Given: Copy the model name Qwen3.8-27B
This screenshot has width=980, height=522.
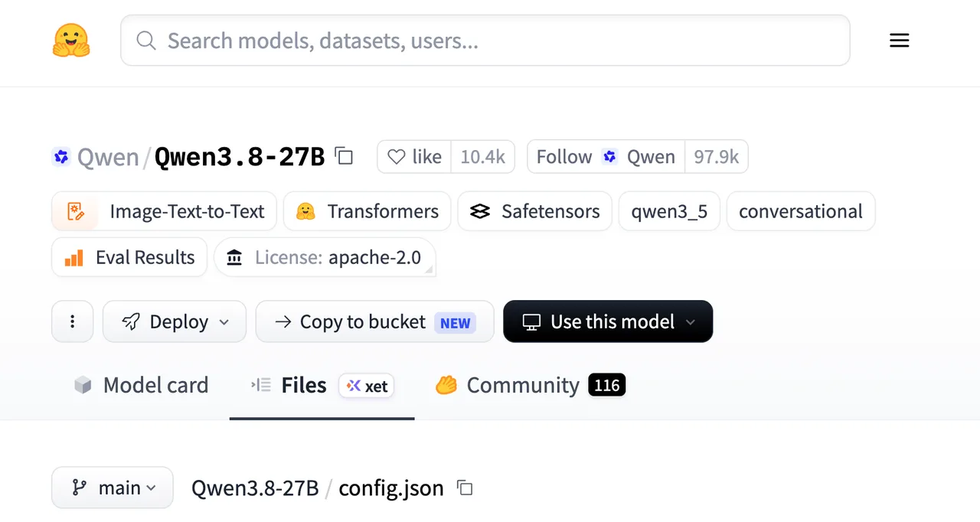Looking at the screenshot, I should [345, 157].
